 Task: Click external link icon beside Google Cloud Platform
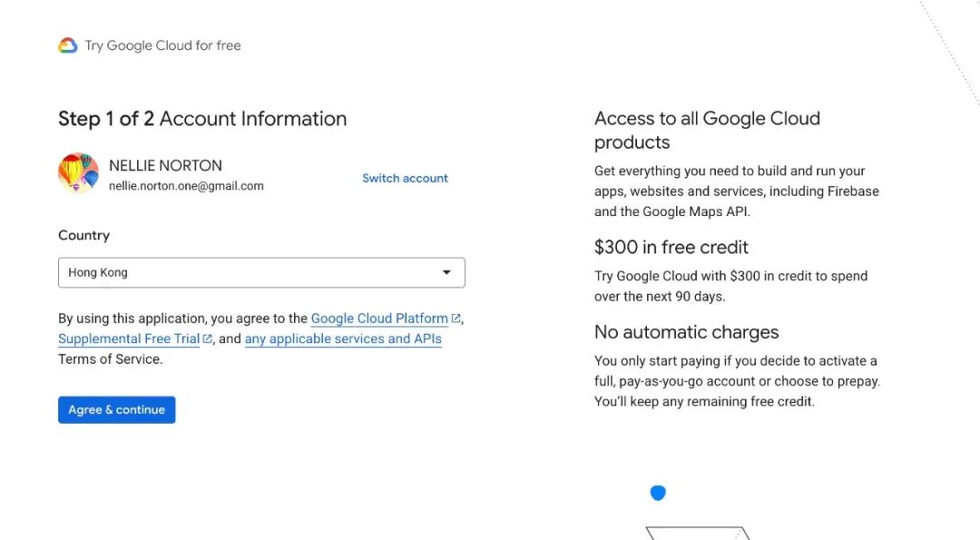click(456, 319)
